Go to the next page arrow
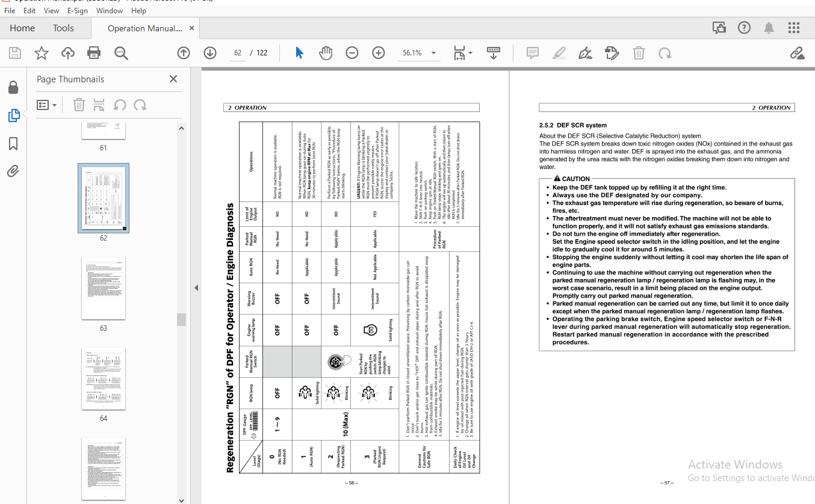The image size is (815, 504). pos(210,53)
